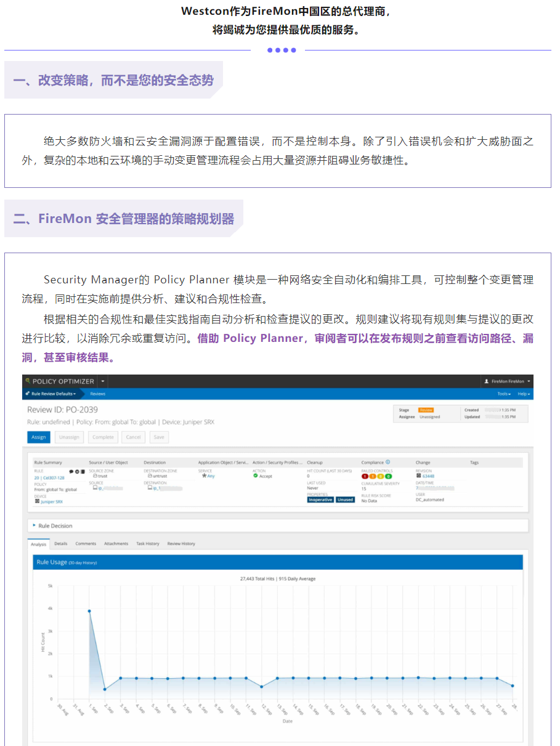Screen dimensions: 560x746
Task: Click the DC_automated user value
Action: coord(430,500)
